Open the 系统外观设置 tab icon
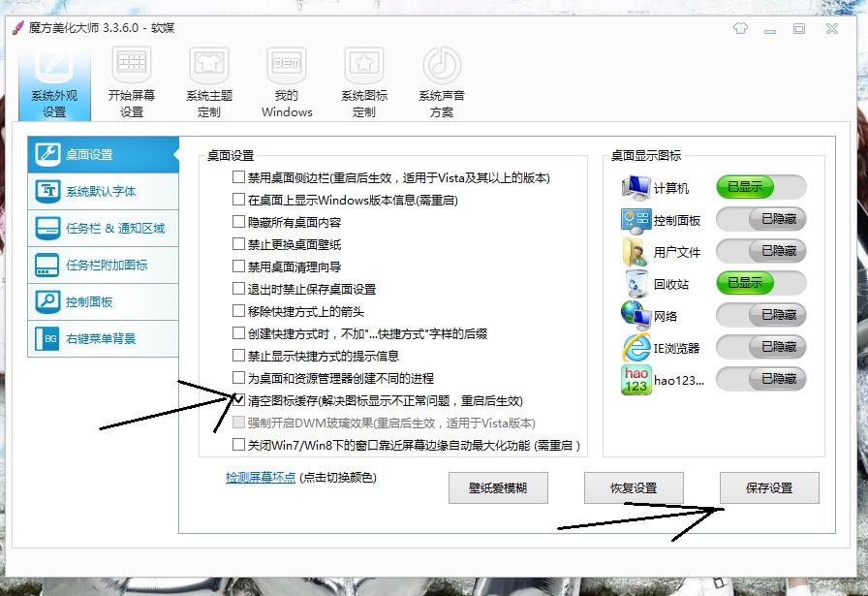The height and width of the screenshot is (596, 868). coord(54,65)
